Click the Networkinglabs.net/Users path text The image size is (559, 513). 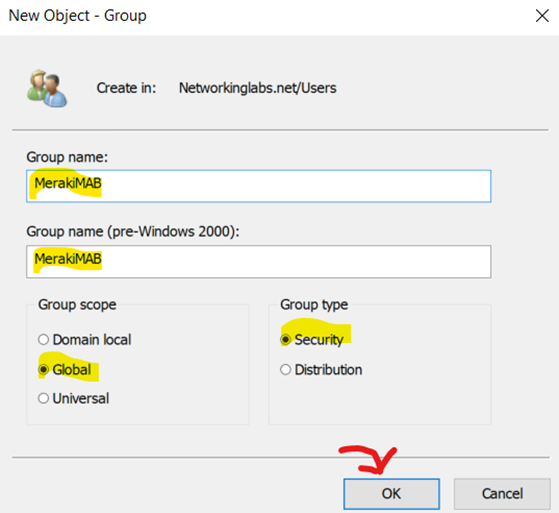pos(257,88)
